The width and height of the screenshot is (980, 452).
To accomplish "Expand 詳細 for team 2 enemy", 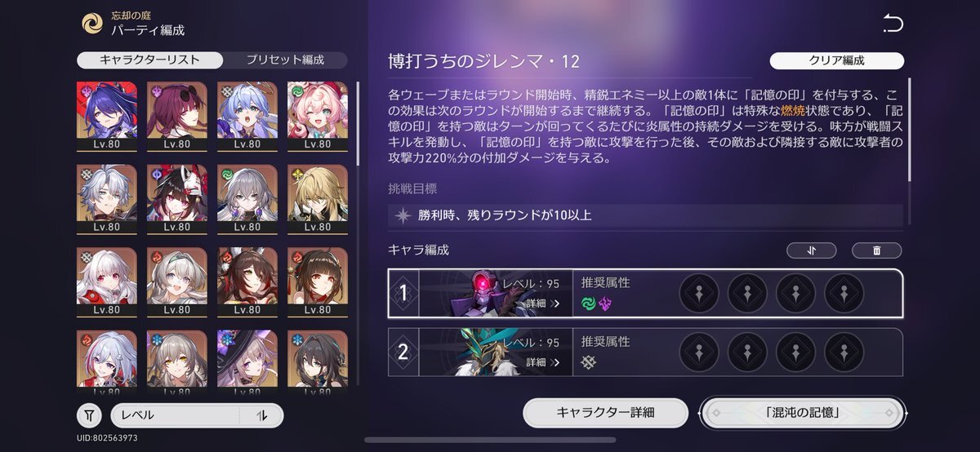I will 543,362.
